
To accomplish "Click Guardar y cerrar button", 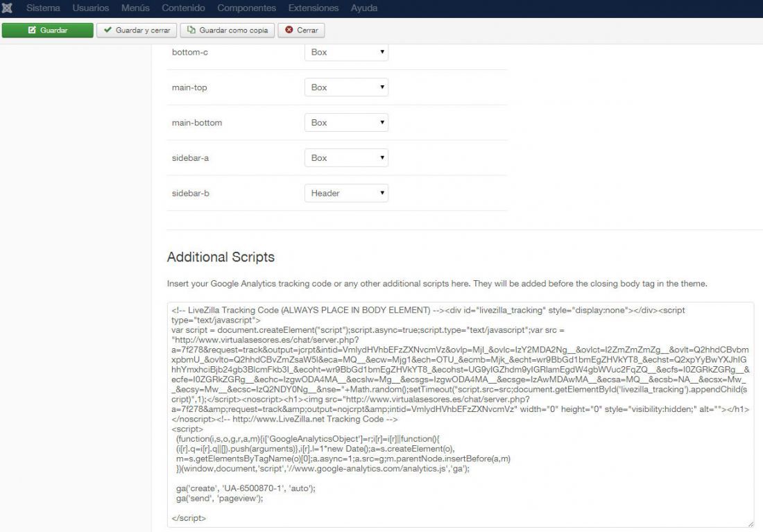I will coord(137,31).
